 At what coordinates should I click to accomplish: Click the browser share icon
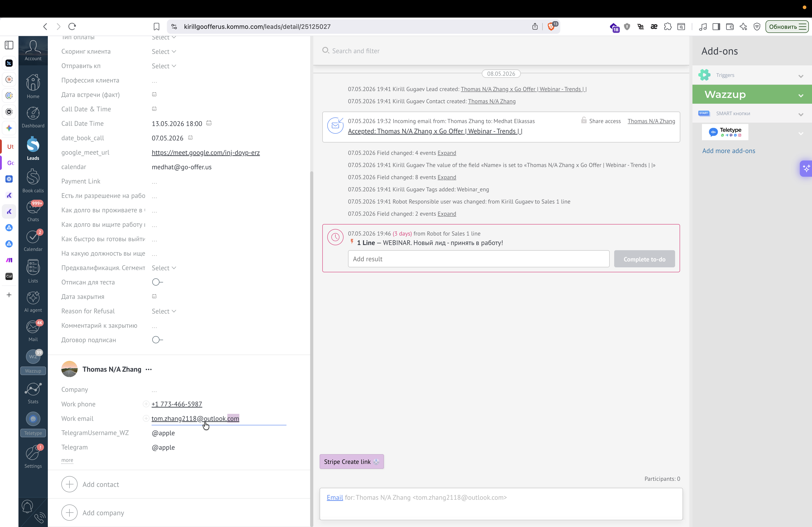(x=535, y=27)
